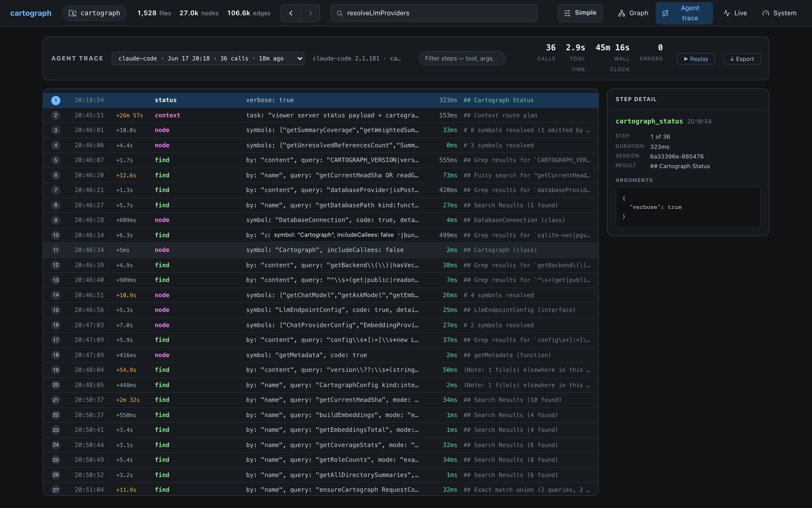Screen dimensions: 812x508
Task: Click step number 7 badge
Action: pyautogui.click(x=56, y=190)
